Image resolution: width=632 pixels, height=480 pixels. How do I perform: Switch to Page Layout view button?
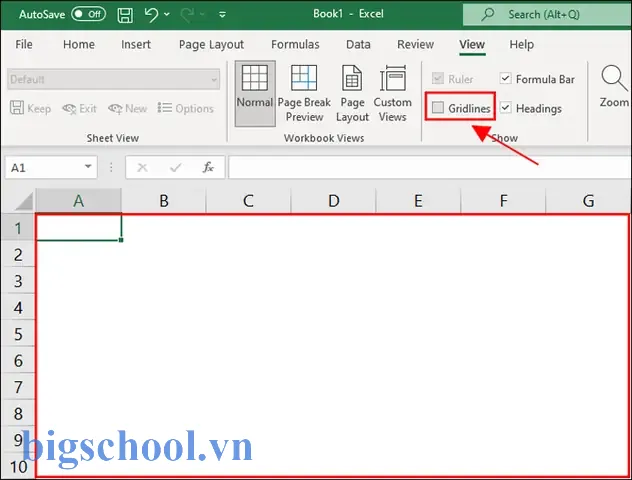[x=352, y=94]
